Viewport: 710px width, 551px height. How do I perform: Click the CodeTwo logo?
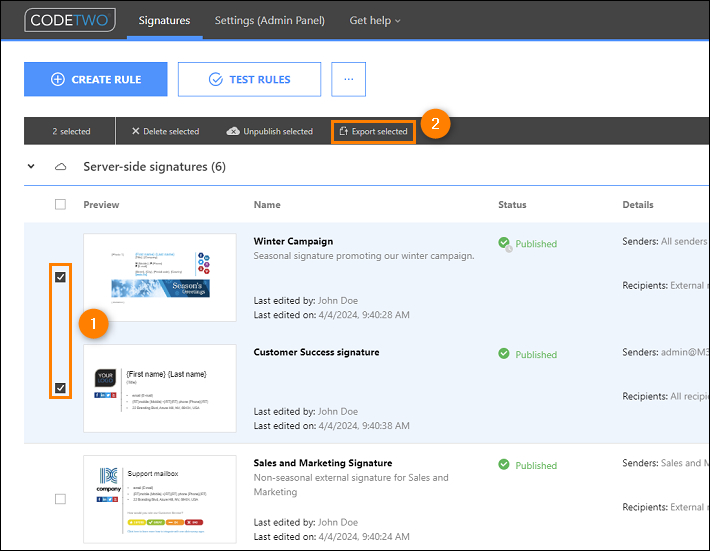click(x=70, y=20)
